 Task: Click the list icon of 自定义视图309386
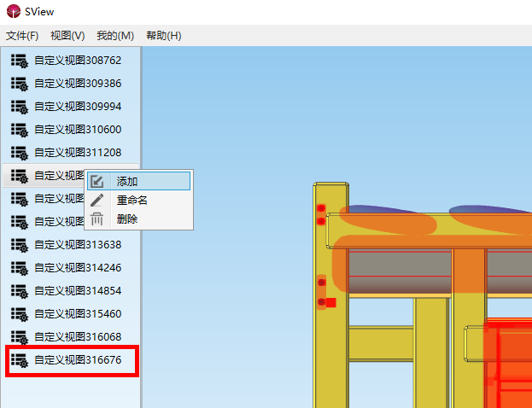(x=20, y=84)
